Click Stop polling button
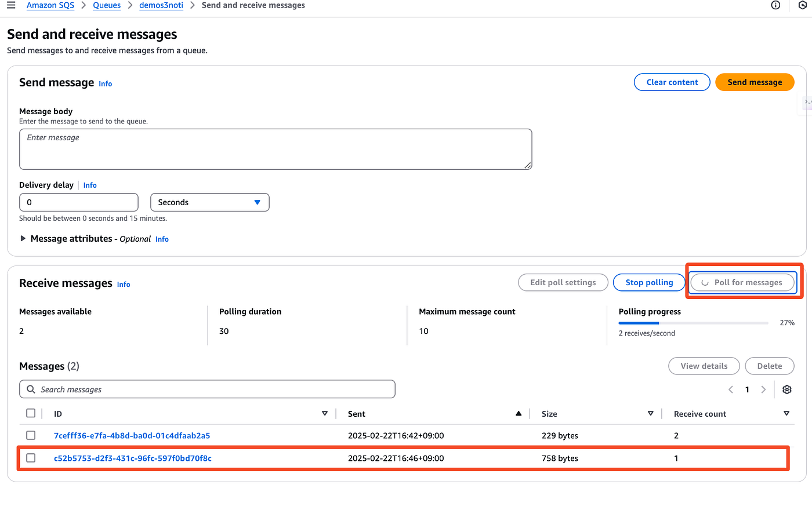The image size is (812, 506). pos(649,282)
